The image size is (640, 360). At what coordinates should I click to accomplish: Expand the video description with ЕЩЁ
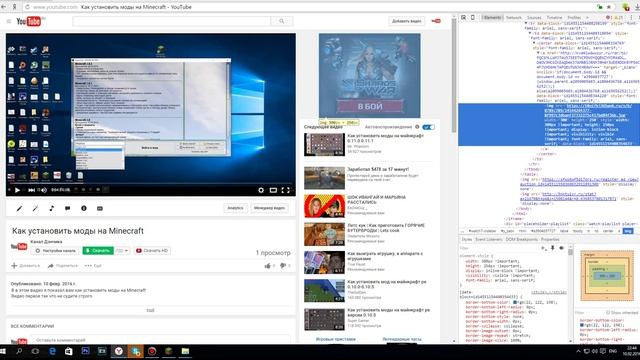pos(150,310)
